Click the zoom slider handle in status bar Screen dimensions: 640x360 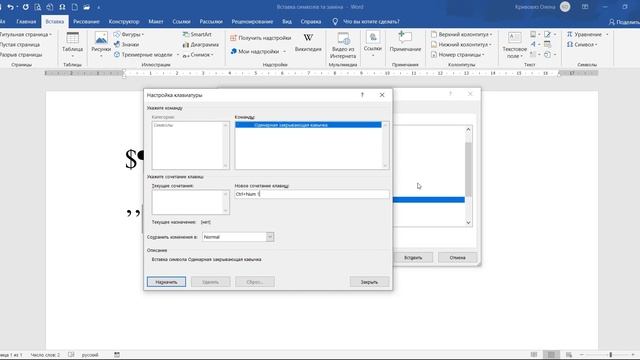[x=610, y=355]
